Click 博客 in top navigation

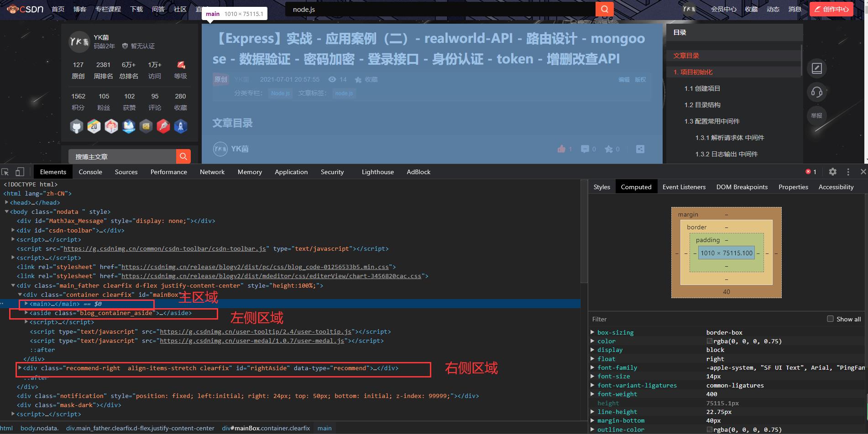80,9
